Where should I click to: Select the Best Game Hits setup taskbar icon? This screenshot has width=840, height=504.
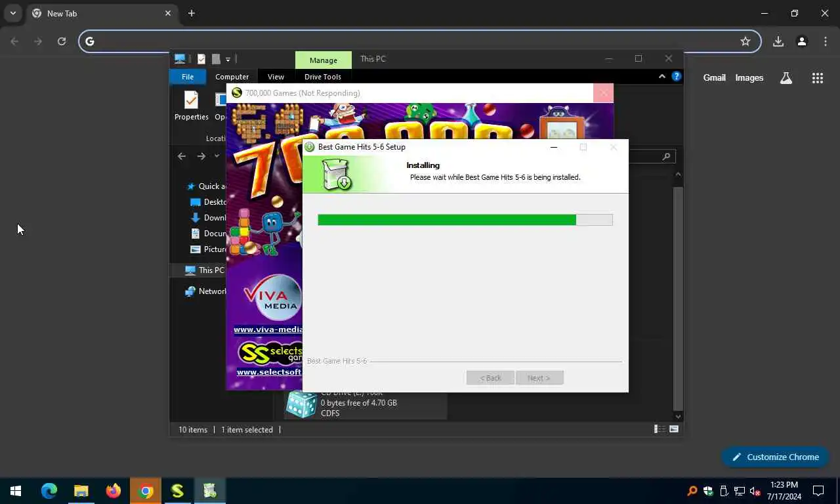point(210,491)
